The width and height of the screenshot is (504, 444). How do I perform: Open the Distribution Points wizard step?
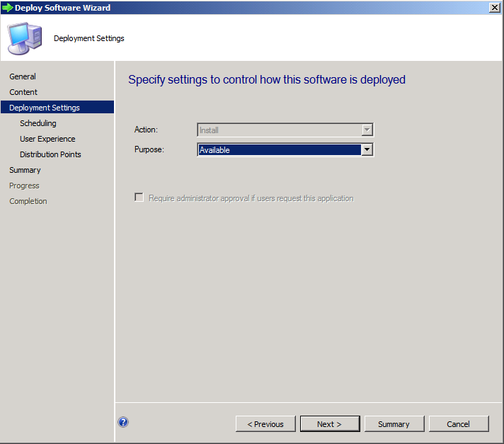50,154
